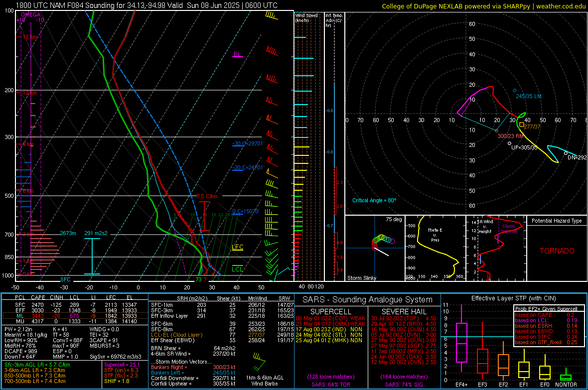Click the (128 loose matches) text
Screen dimensions: 588x390
coord(331,377)
